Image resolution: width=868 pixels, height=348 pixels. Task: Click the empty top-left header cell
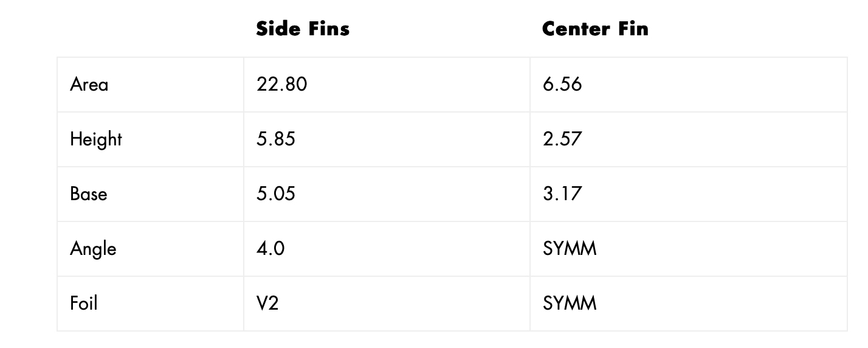[150, 29]
